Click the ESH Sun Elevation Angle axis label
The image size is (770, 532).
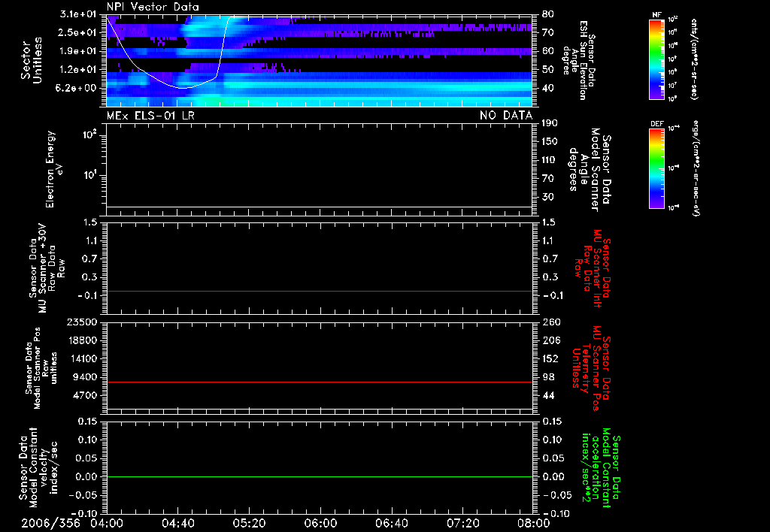point(579,60)
